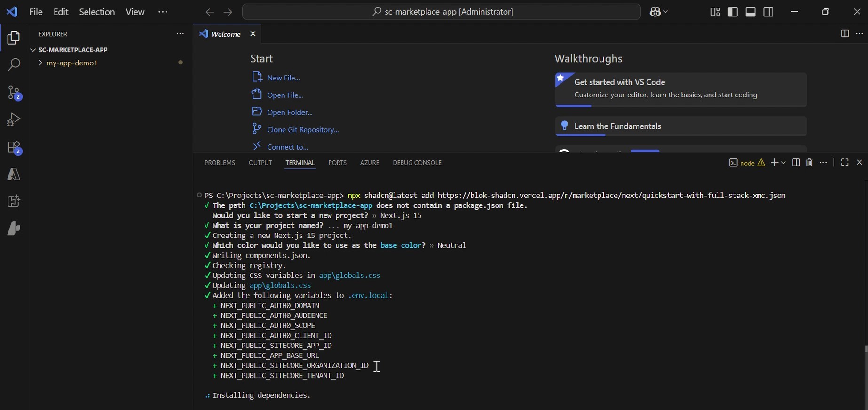
Task: Open the Extensions view in activity bar
Action: (x=14, y=148)
